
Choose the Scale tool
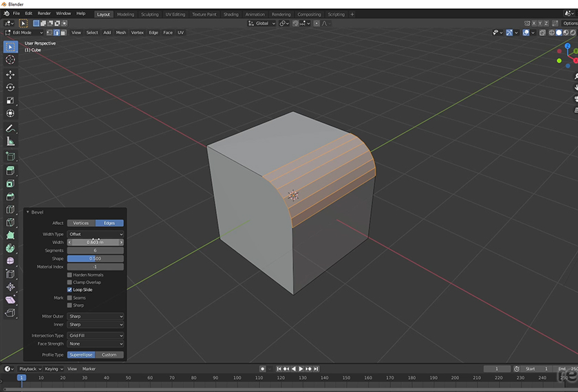(10, 100)
